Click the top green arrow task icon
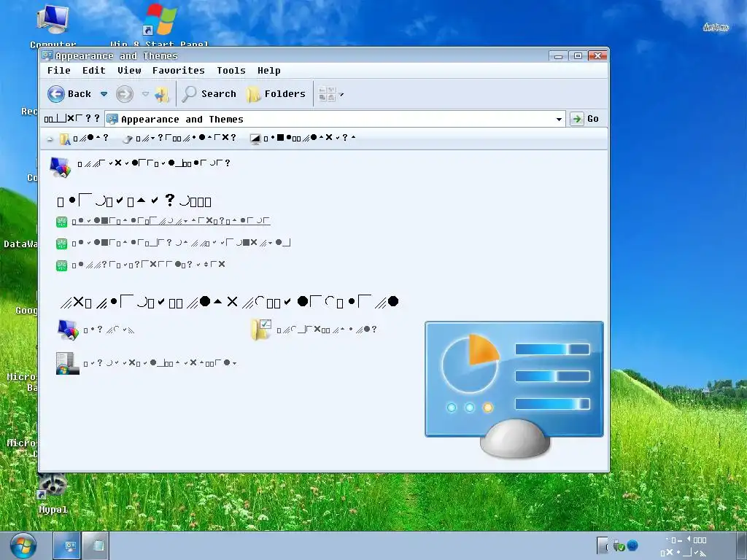Screen dimensions: 747x560 (61, 222)
